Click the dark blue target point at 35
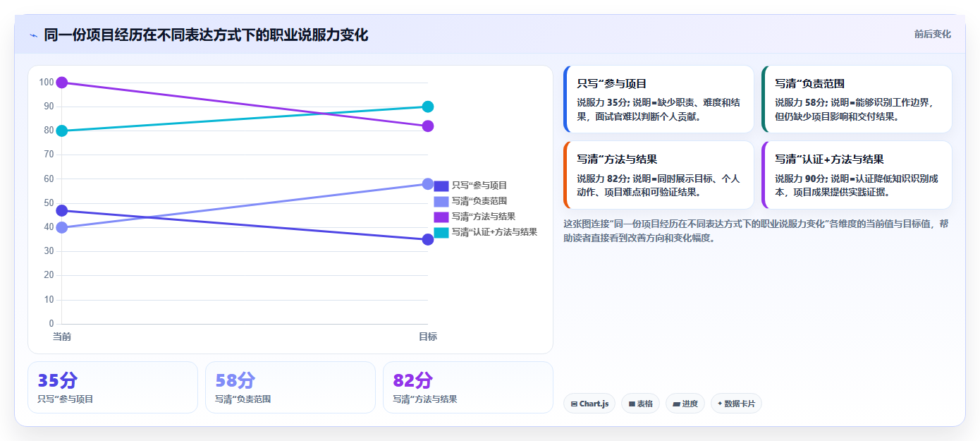 [x=427, y=239]
